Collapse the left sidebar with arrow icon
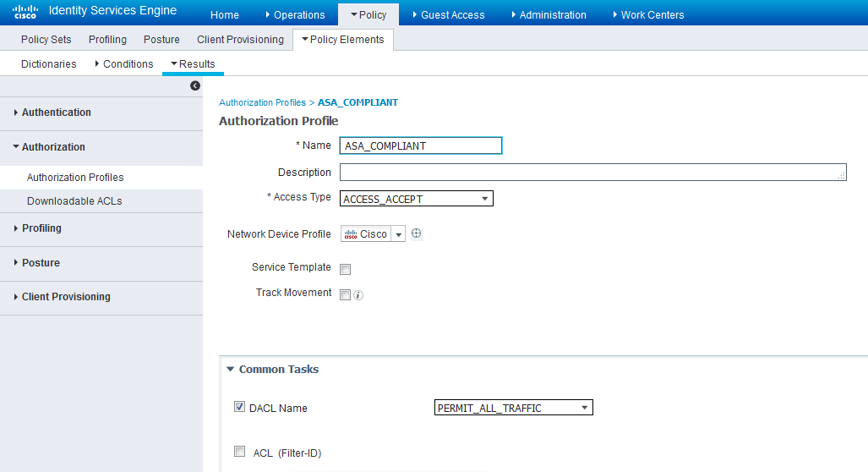Image resolution: width=868 pixels, height=472 pixels. coord(195,86)
